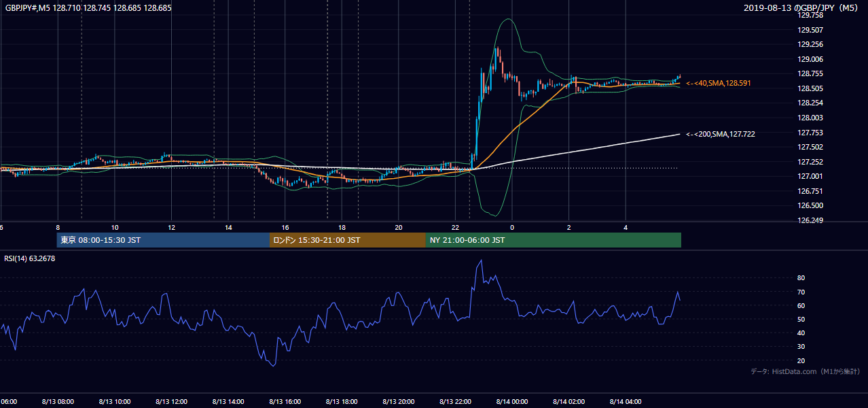
Task: Click price axis value 129.006
Action: click(x=811, y=59)
